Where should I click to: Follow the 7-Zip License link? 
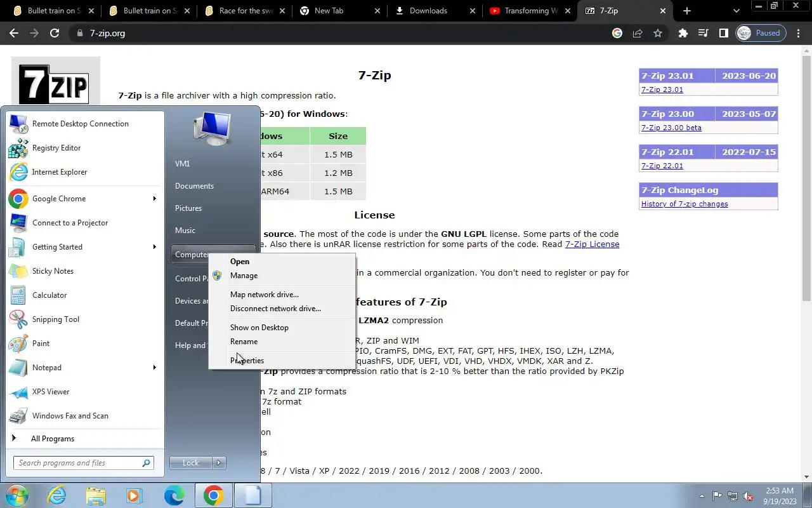pos(592,244)
